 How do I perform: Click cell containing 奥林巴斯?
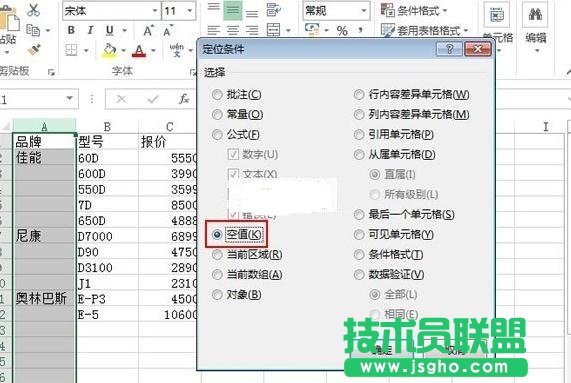click(44, 299)
